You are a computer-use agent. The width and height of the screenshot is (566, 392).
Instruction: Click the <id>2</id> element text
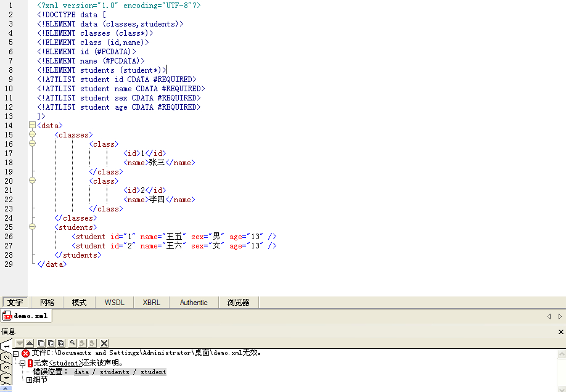pyautogui.click(x=145, y=190)
